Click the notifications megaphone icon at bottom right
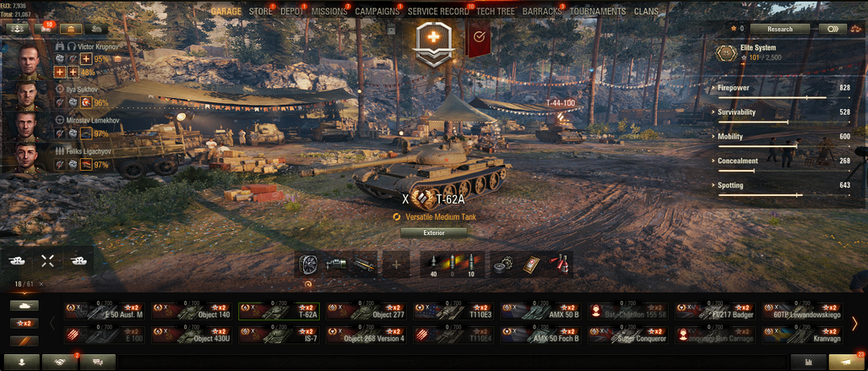868x371 pixels. [x=847, y=363]
